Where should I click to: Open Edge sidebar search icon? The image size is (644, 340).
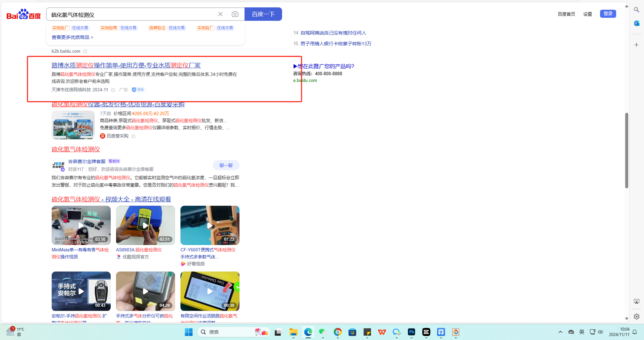636,10
